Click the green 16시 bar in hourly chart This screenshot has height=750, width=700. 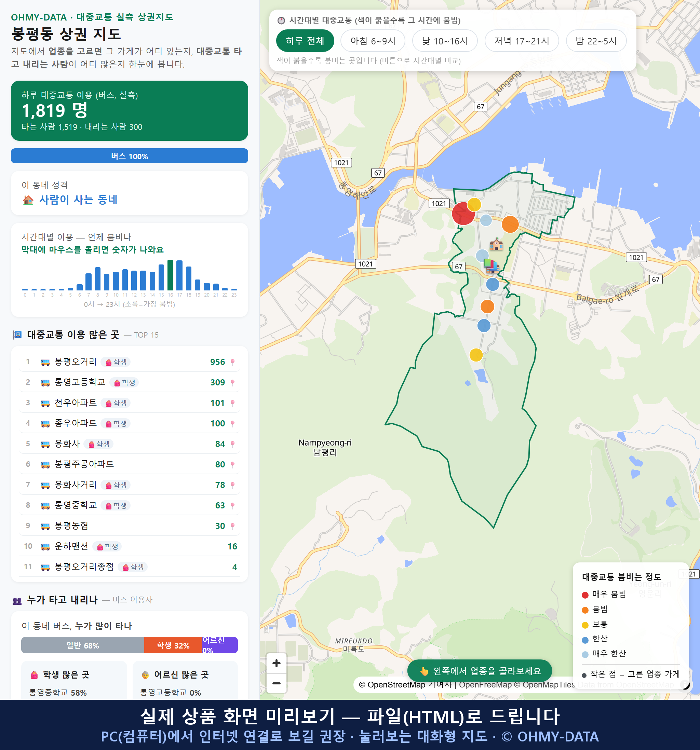tap(170, 275)
